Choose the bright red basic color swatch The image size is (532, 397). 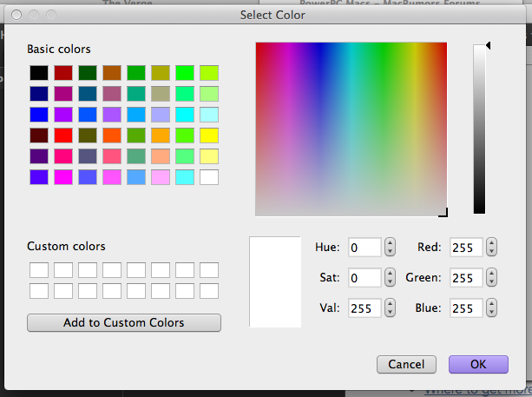tap(62, 136)
